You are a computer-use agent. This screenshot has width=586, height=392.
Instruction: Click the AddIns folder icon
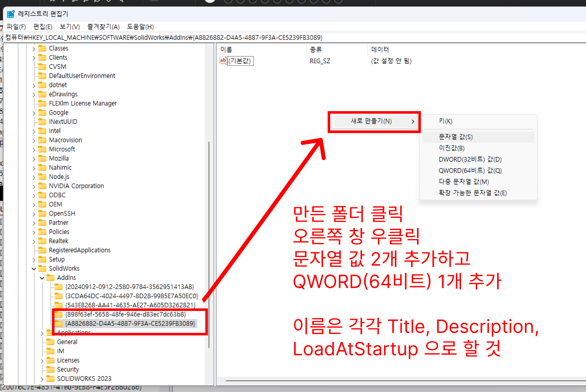click(50, 278)
